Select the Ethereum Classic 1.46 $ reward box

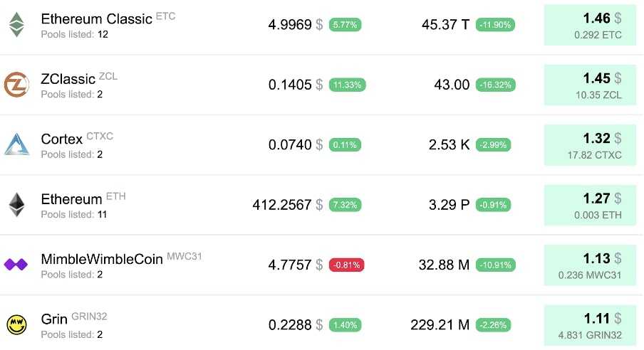click(590, 25)
